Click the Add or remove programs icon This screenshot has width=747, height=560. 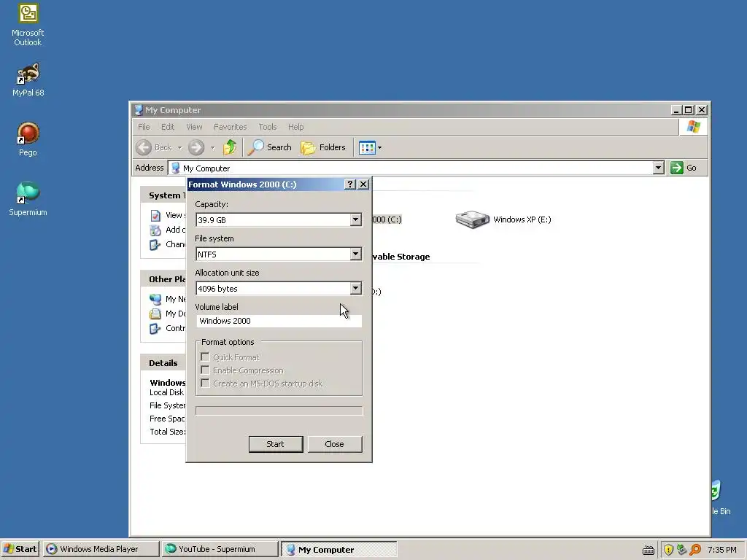(155, 230)
